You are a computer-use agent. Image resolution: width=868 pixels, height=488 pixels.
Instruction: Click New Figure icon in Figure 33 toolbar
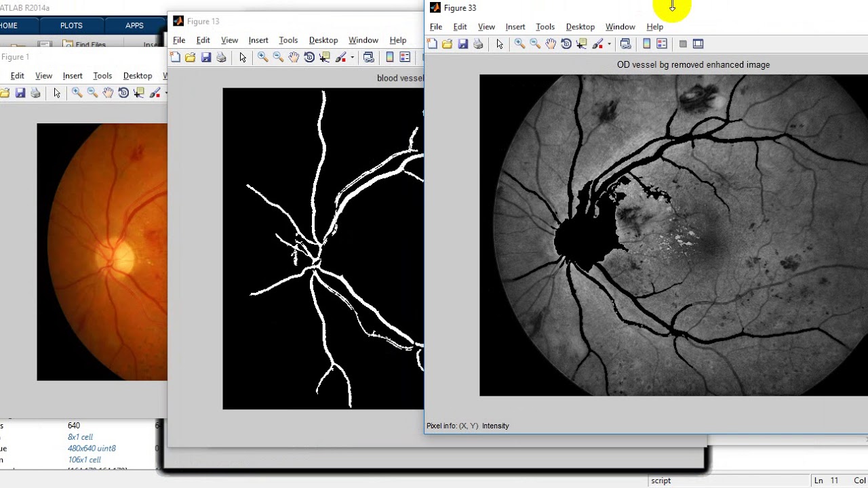click(432, 44)
